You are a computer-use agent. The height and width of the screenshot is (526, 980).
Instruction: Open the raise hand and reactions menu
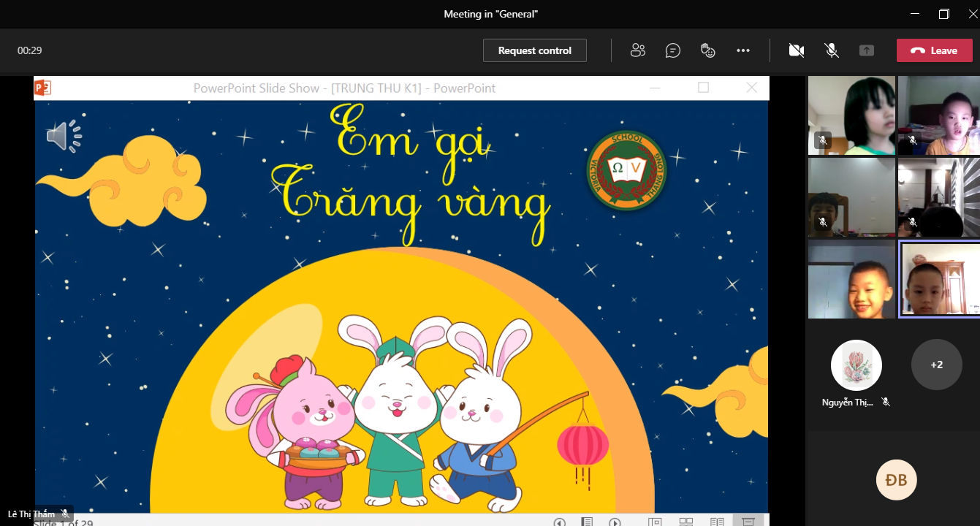pyautogui.click(x=707, y=50)
